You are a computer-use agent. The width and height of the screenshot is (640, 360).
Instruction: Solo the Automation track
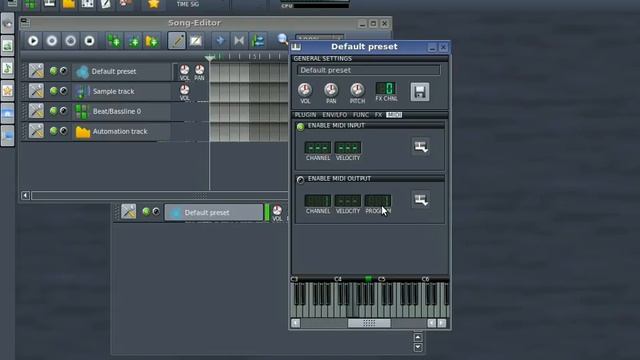(x=63, y=131)
